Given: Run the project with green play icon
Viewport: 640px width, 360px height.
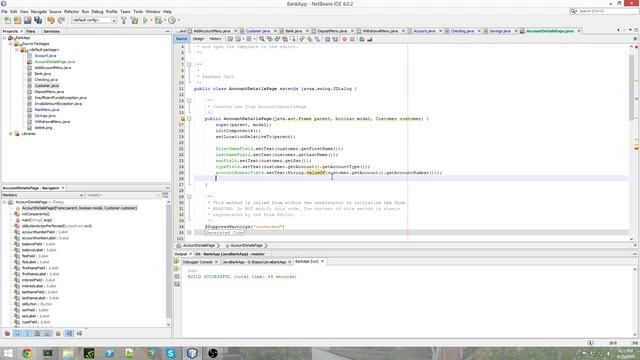Looking at the screenshot, I should (x=145, y=20).
